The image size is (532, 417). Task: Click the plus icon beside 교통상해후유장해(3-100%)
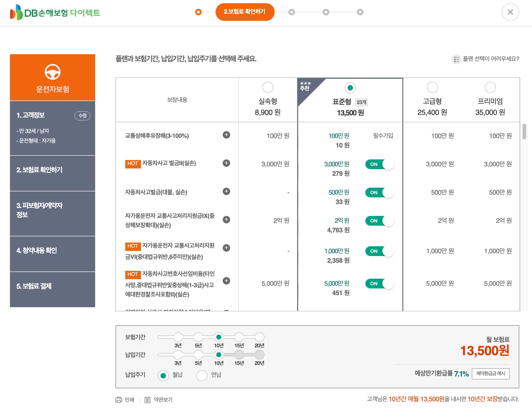tap(226, 135)
